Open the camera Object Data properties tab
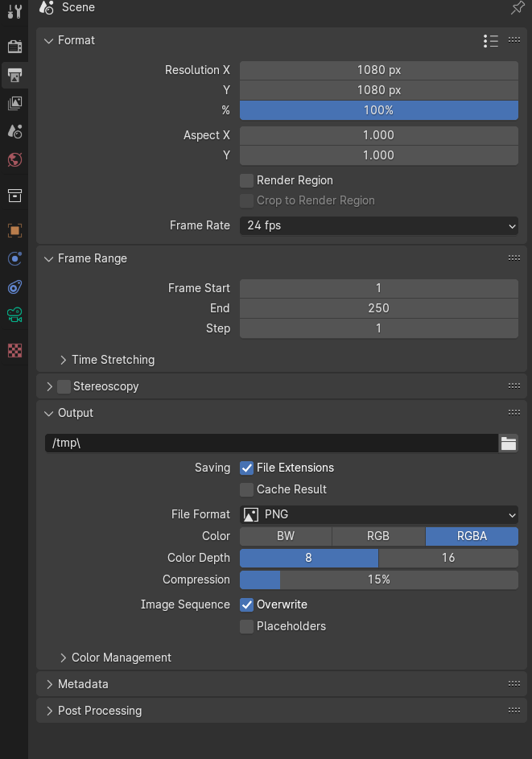 click(14, 315)
